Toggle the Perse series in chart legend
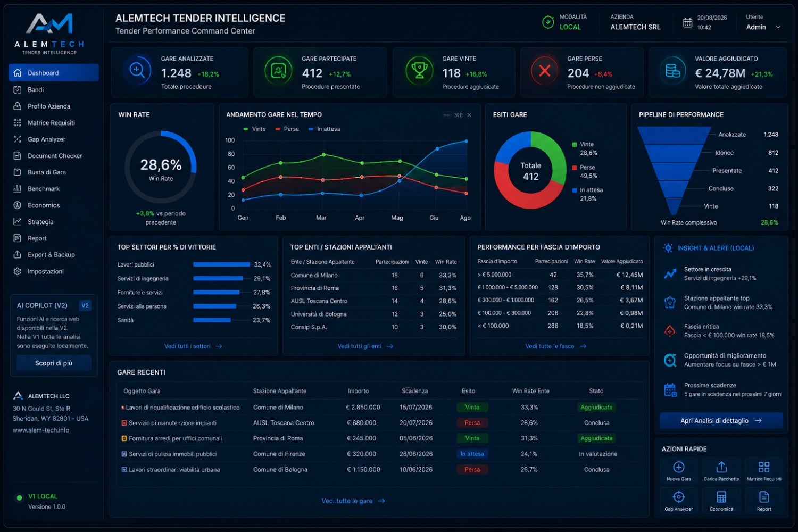This screenshot has height=532, width=798. (287, 129)
